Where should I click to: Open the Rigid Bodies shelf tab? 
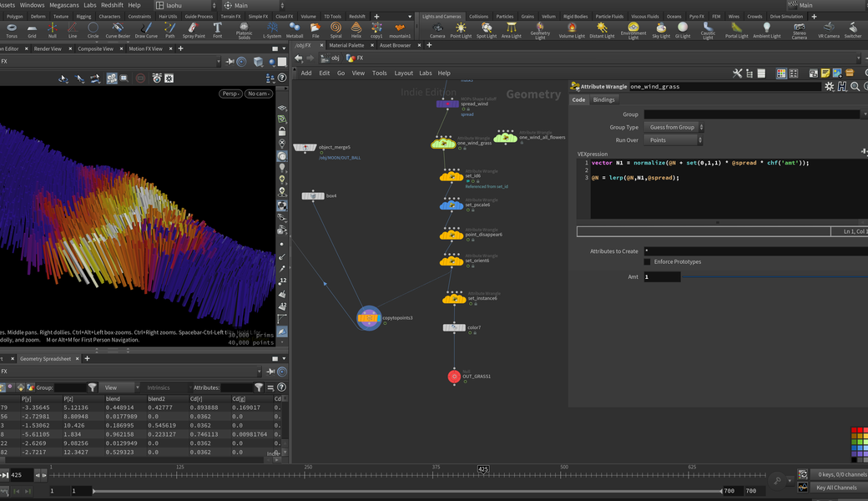tap(575, 16)
